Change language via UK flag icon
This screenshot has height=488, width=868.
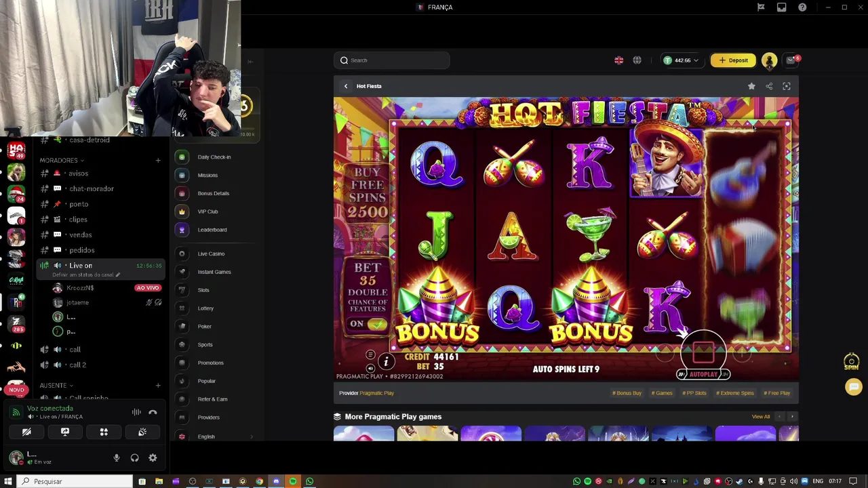618,60
